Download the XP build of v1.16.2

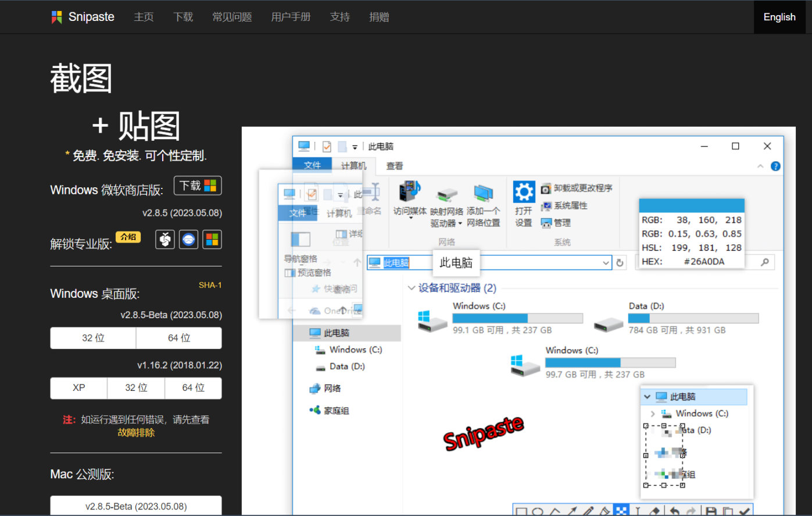click(x=79, y=388)
